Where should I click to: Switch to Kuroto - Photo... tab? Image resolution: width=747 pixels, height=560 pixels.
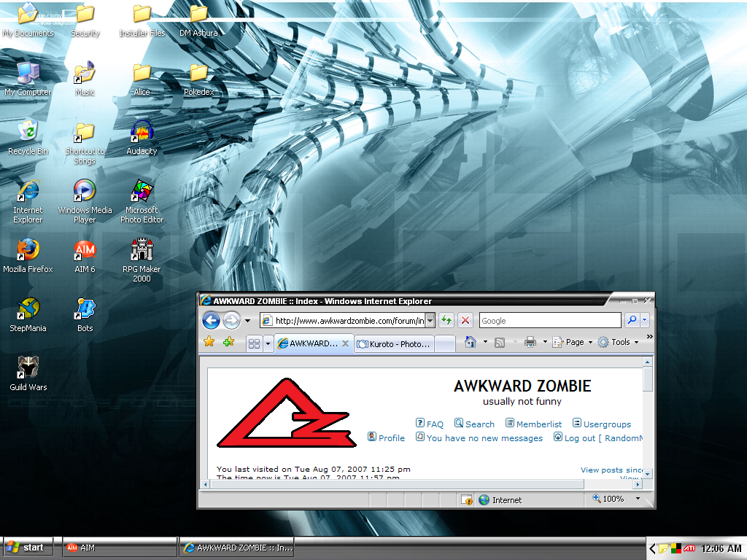[394, 344]
